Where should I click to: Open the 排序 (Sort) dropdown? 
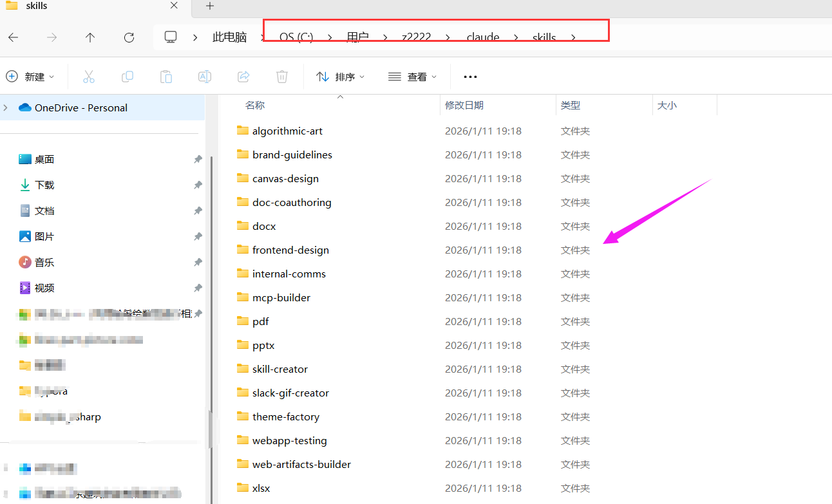click(341, 77)
